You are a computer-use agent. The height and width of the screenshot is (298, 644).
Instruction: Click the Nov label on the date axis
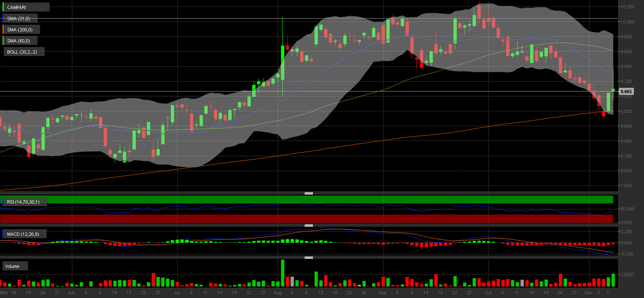pyautogui.click(x=588, y=293)
